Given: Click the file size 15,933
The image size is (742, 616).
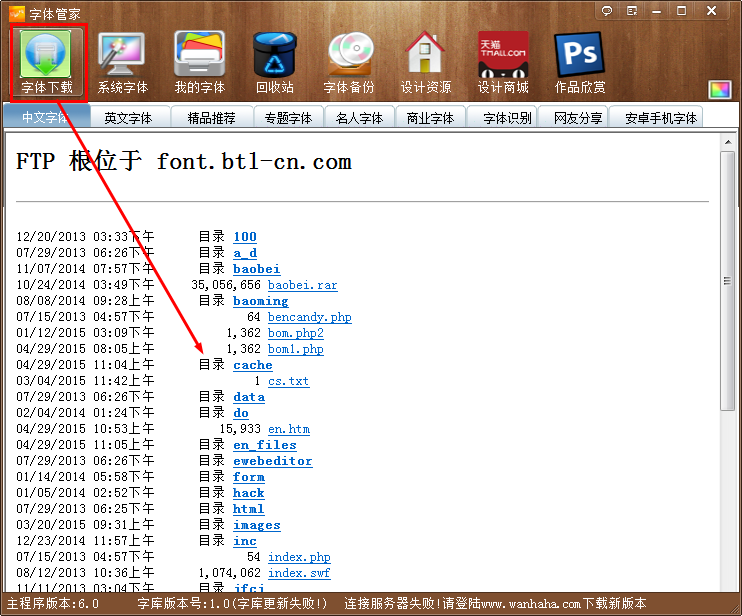Looking at the screenshot, I should [240, 429].
